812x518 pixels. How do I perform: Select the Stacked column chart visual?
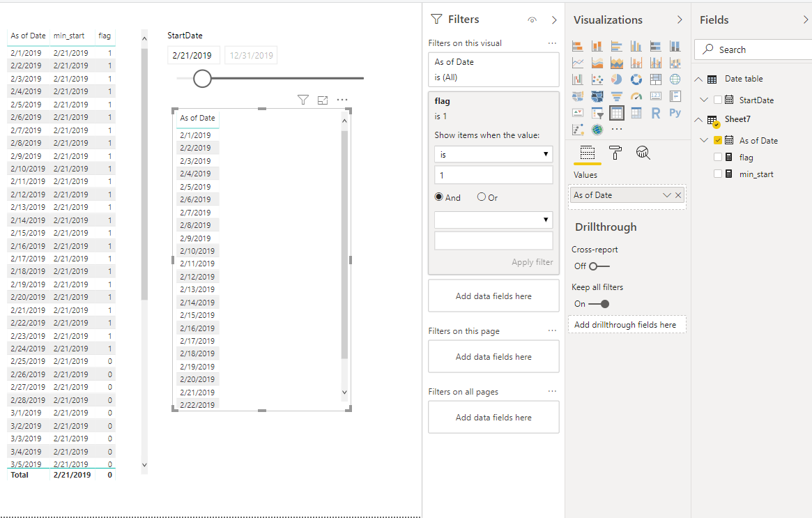(x=597, y=46)
